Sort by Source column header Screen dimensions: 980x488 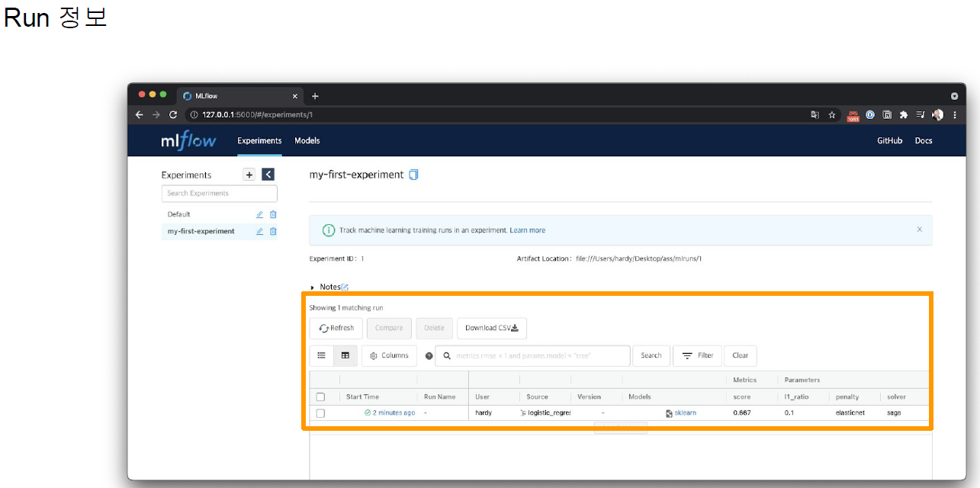tap(537, 397)
